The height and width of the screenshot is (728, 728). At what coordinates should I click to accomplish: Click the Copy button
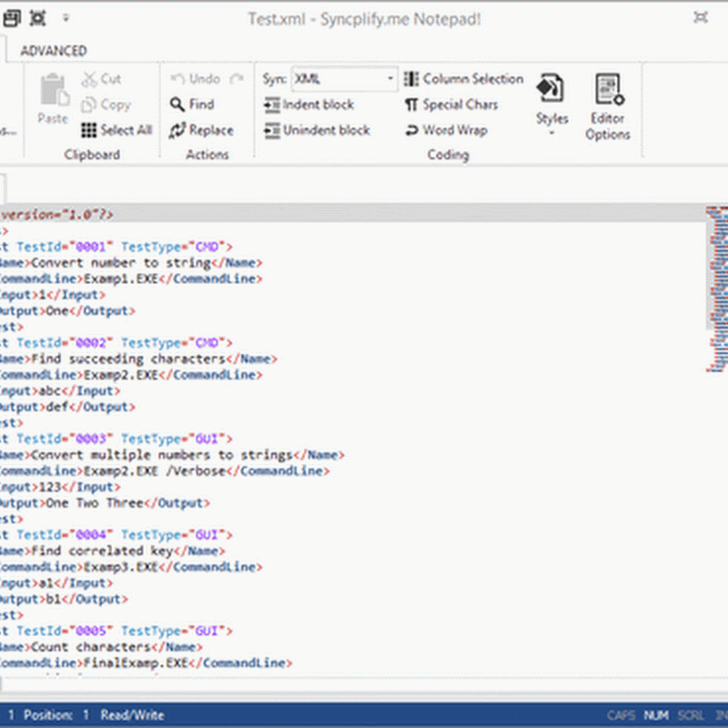tap(106, 105)
